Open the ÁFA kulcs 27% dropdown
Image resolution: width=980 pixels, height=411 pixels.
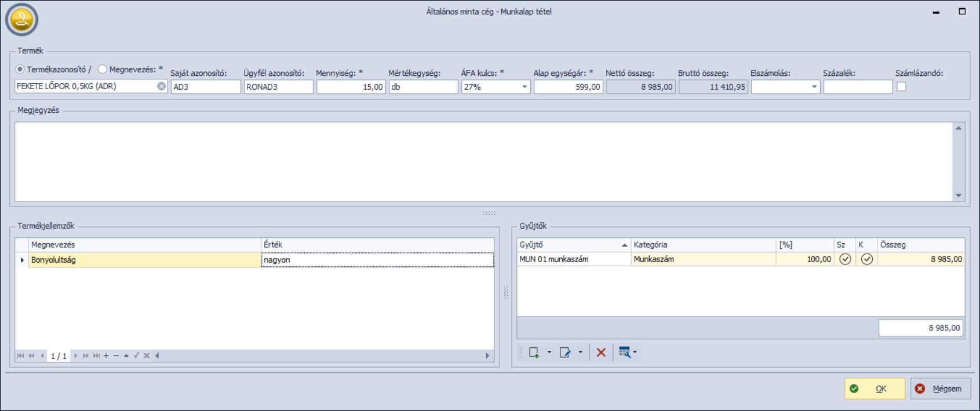click(x=524, y=87)
